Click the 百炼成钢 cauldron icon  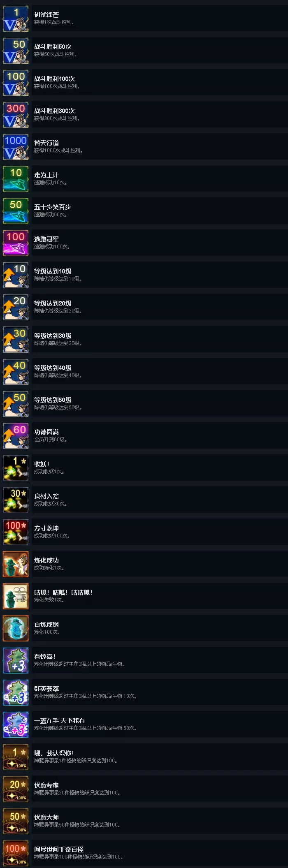[x=16, y=628]
